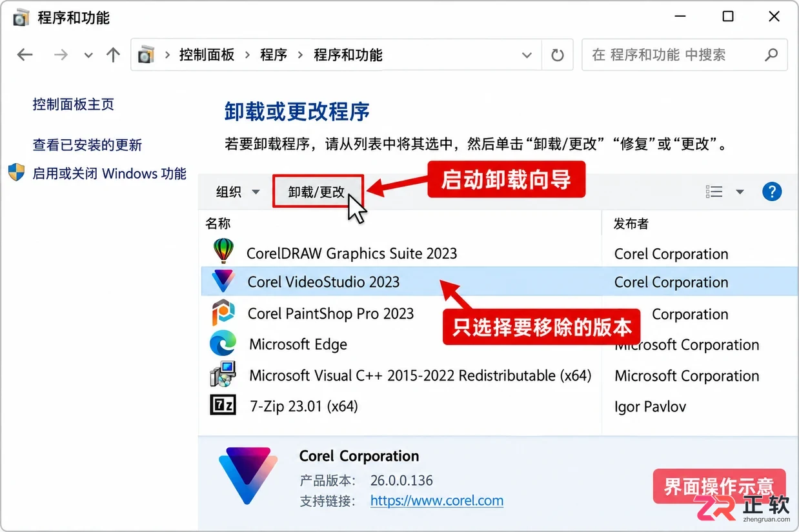The image size is (799, 532).
Task: Click 程序 in the breadcrumb path
Action: [274, 55]
